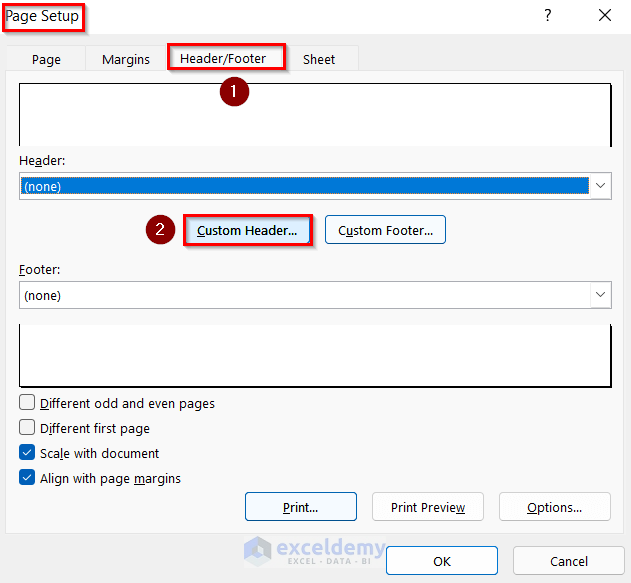Click the help question mark icon
Image resolution: width=631 pixels, height=583 pixels.
[x=548, y=16]
